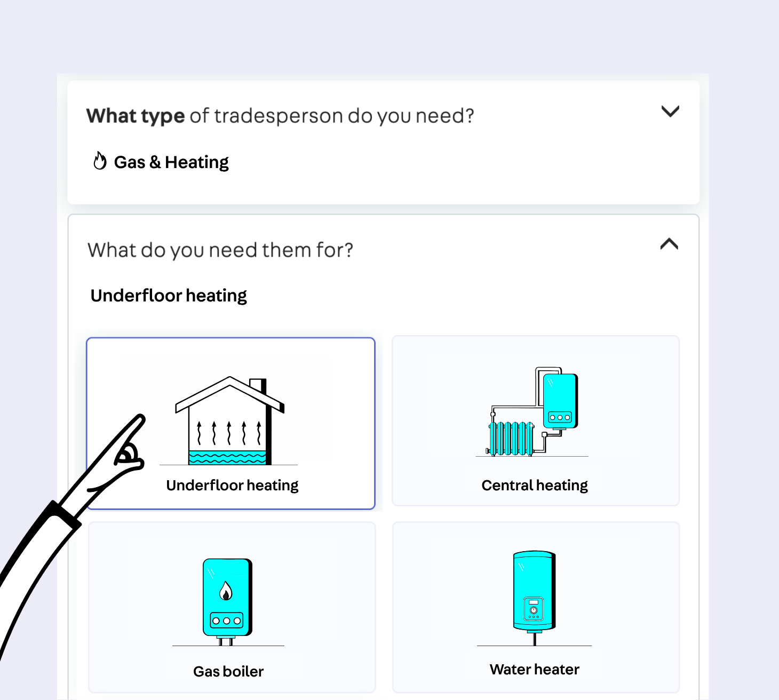Screen dimensions: 779x700
Task: Choose the Central heating option label
Action: (x=535, y=486)
